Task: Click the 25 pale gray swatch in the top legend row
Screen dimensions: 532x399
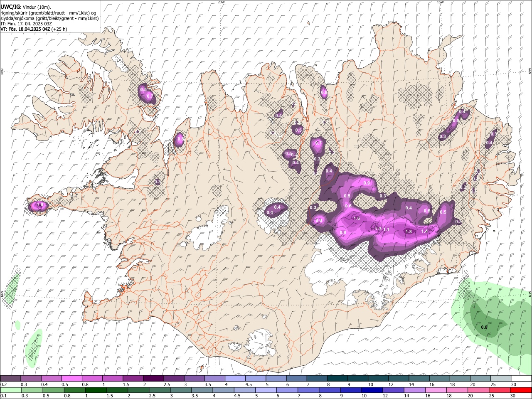Action: point(500,379)
